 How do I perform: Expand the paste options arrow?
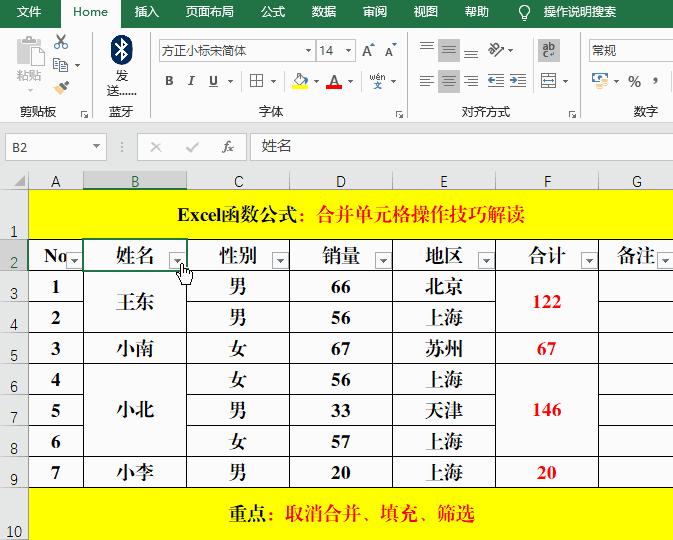pyautogui.click(x=30, y=91)
